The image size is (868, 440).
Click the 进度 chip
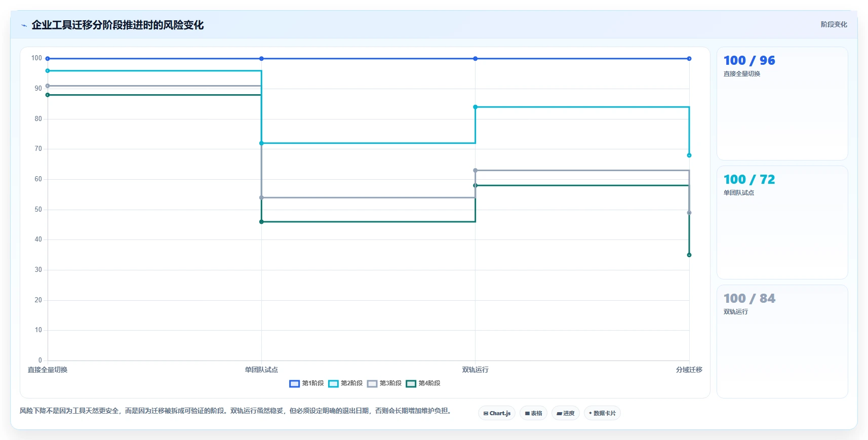point(566,413)
